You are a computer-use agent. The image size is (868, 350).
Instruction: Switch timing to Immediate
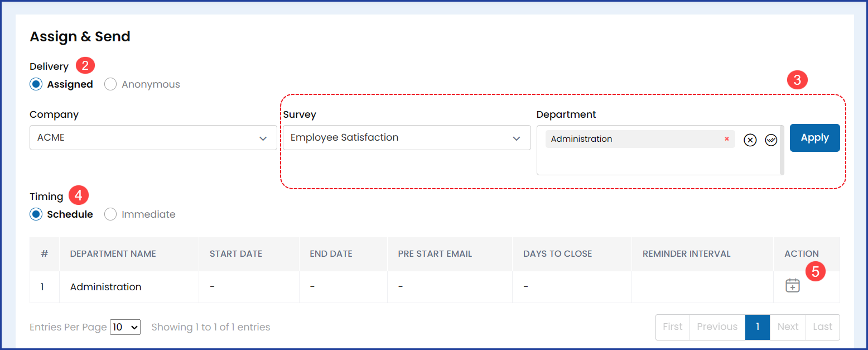point(110,214)
